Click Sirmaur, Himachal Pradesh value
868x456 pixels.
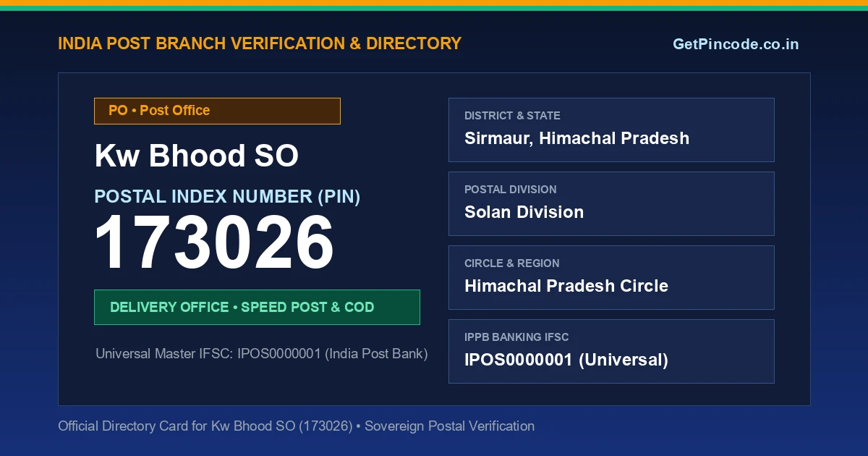coord(576,138)
